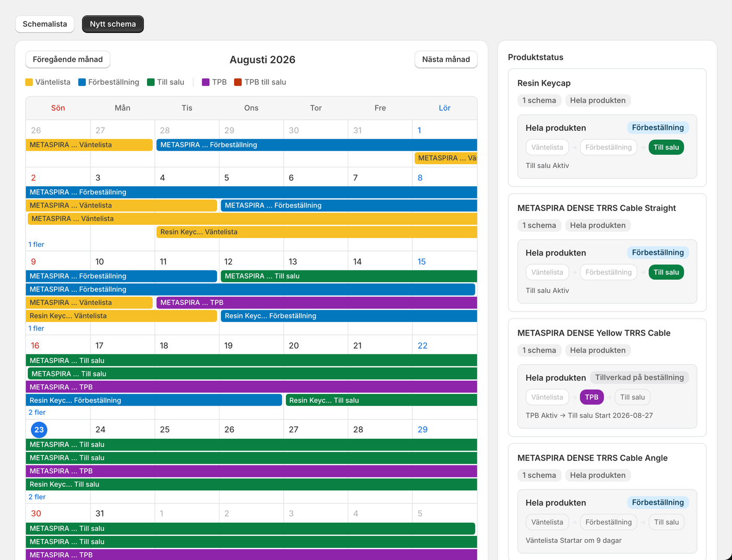Click the blue Förbeställning legend swatch
This screenshot has height=560, width=732.
pos(82,82)
